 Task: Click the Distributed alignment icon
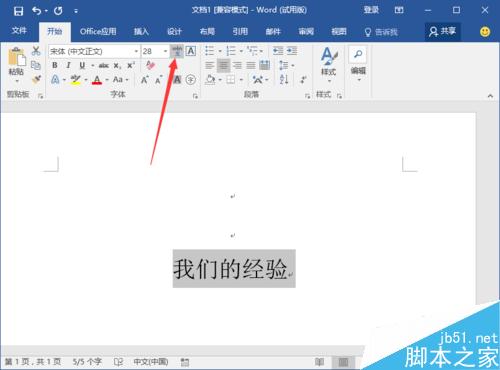point(264,65)
